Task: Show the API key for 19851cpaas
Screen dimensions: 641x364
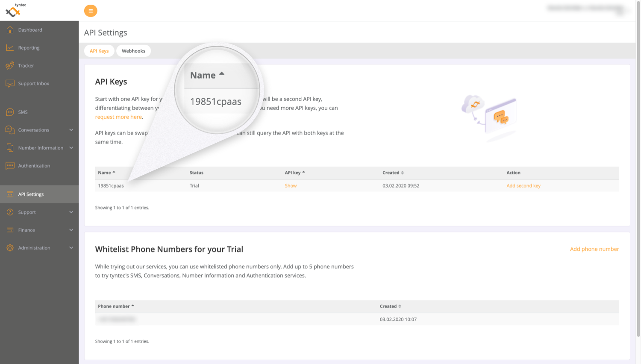Action: (291, 186)
